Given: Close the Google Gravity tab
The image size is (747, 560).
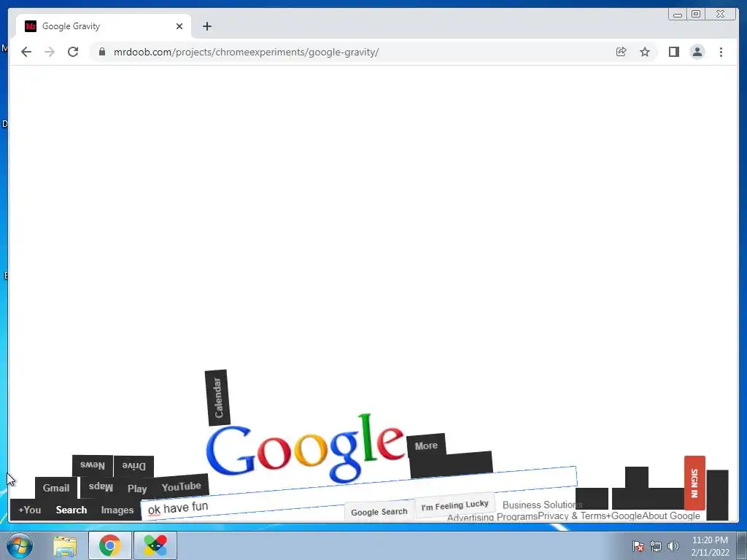Looking at the screenshot, I should (179, 26).
